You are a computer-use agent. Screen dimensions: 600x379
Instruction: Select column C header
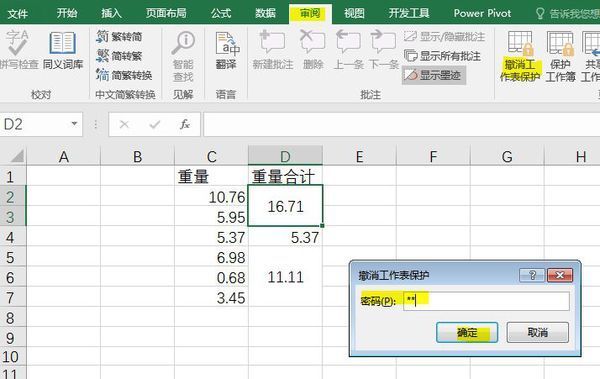tap(211, 156)
